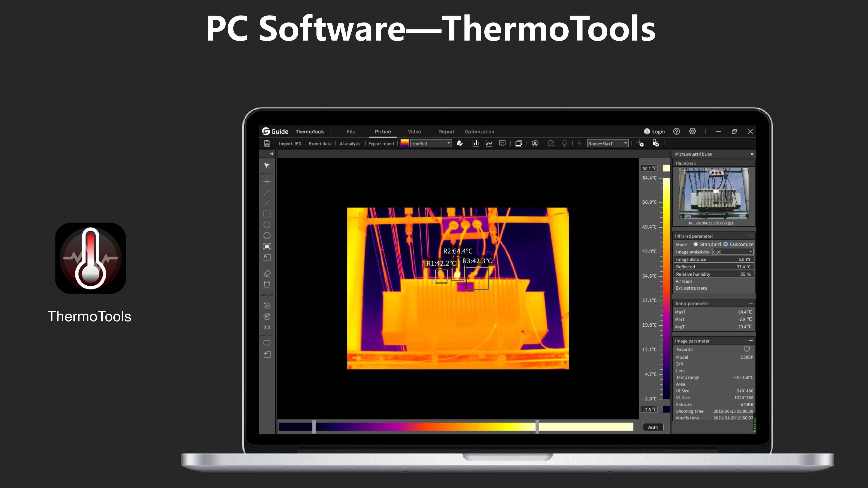Click the 3D view icon in toolbar
This screenshot has width=868, height=488.
point(535,144)
